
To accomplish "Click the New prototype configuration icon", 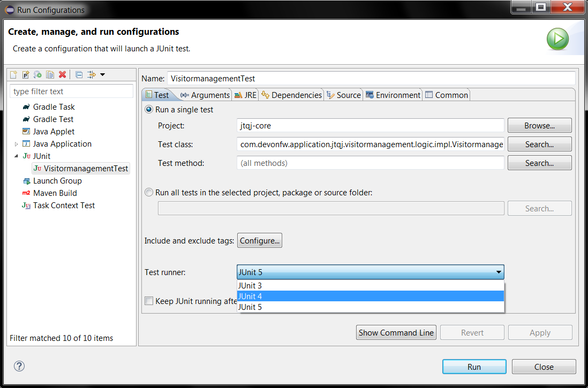I will click(26, 74).
